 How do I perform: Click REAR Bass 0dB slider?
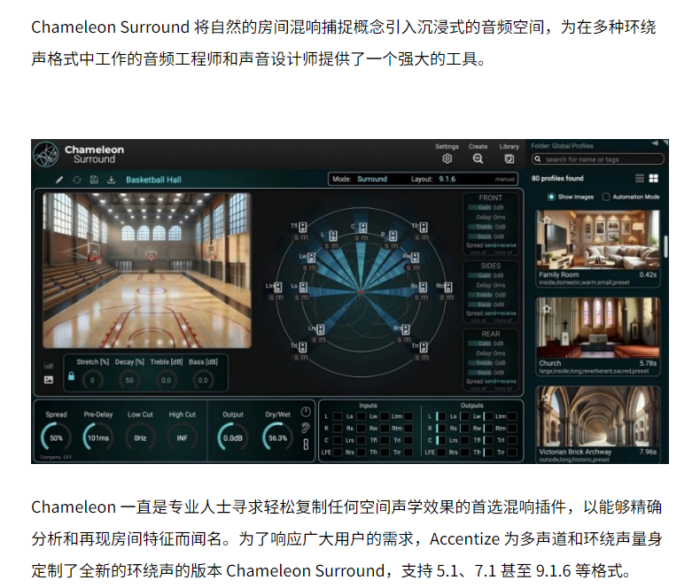coord(486,373)
